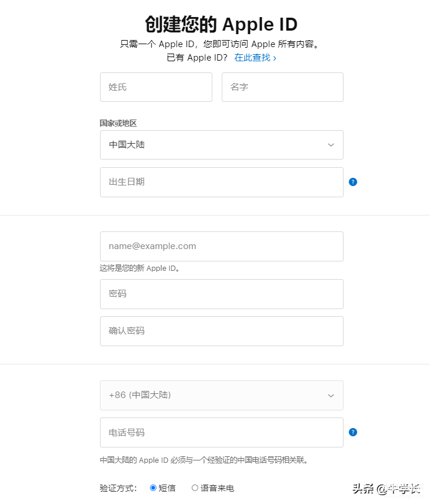430x504 pixels.
Task: Focus the 姓氏 input field
Action: click(156, 87)
